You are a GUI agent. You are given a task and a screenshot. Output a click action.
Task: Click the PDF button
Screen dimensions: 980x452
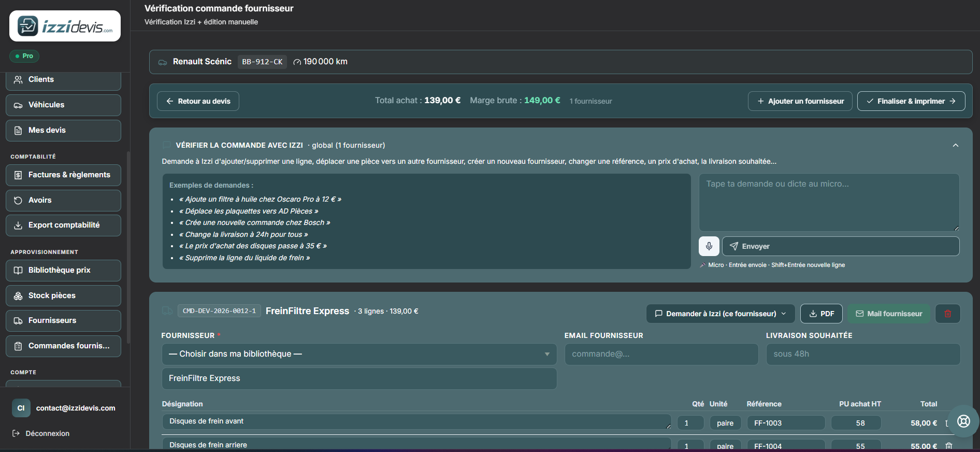click(822, 314)
